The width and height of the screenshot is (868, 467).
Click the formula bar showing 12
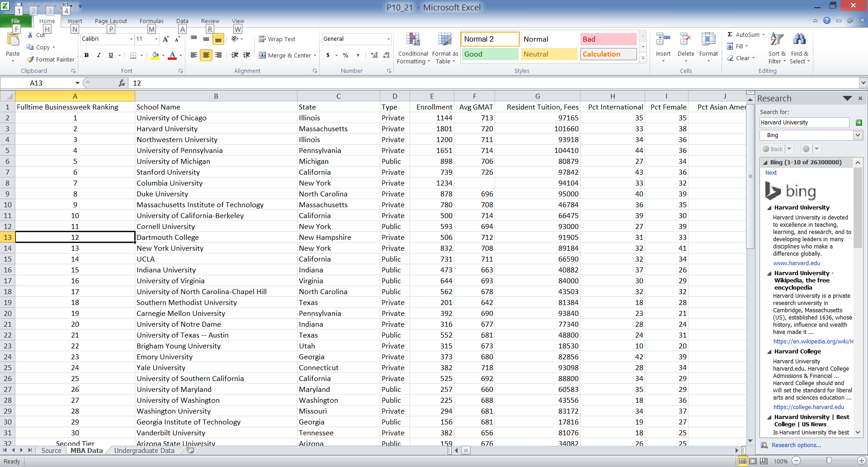(x=494, y=83)
